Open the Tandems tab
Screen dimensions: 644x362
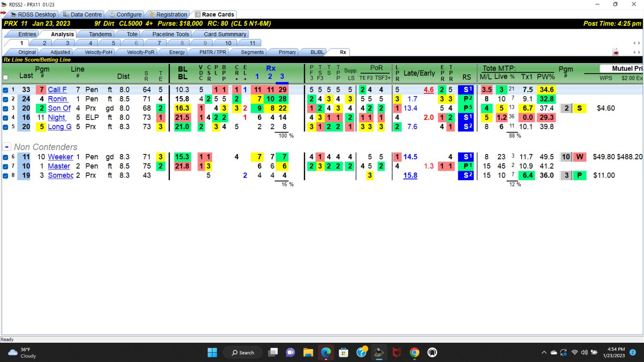[x=100, y=34]
